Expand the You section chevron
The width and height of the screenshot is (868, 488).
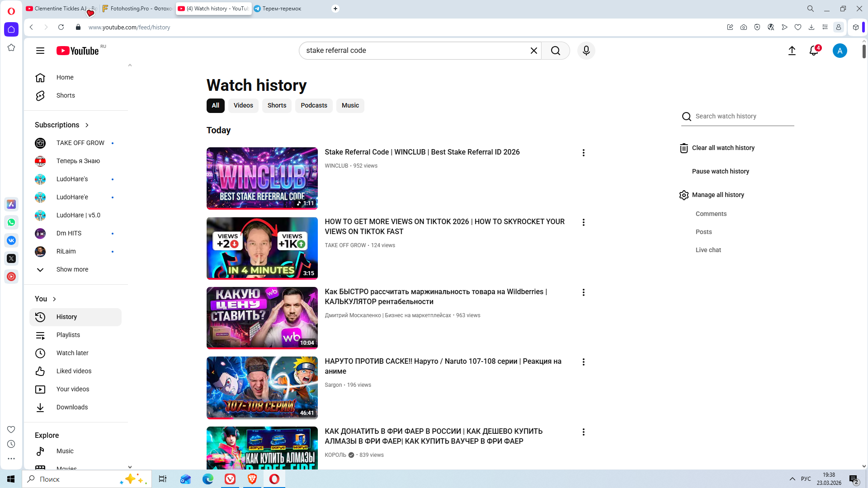pos(54,299)
